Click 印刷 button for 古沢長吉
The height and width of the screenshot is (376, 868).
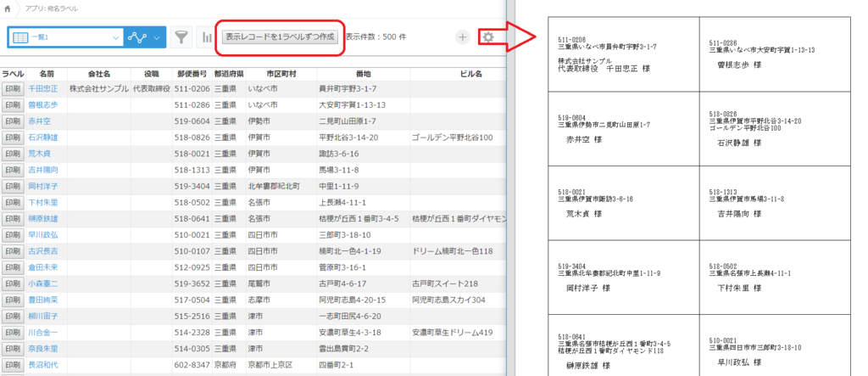[13, 251]
